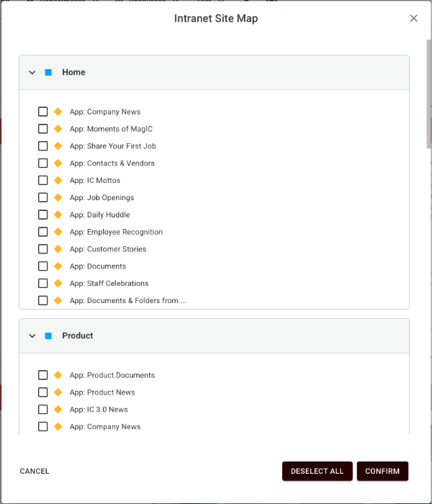Enable the Product News checkbox
This screenshot has height=504, width=432.
[43, 392]
